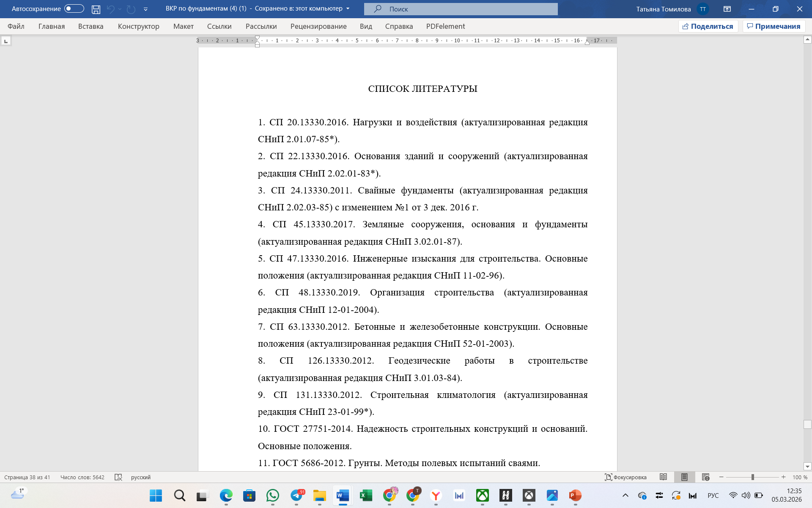812x508 pixels.
Task: Switch to the Ссылки tab
Action: click(219, 26)
